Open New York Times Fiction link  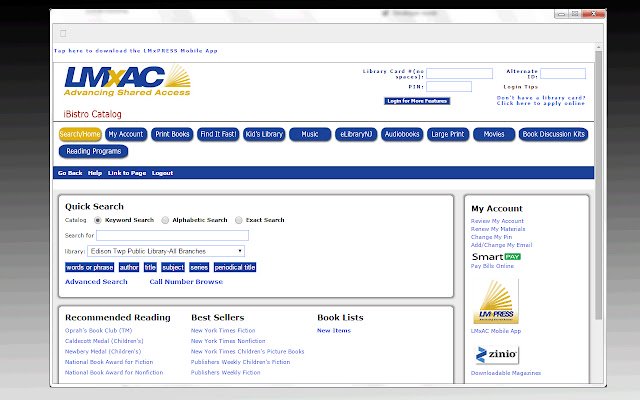click(x=223, y=331)
